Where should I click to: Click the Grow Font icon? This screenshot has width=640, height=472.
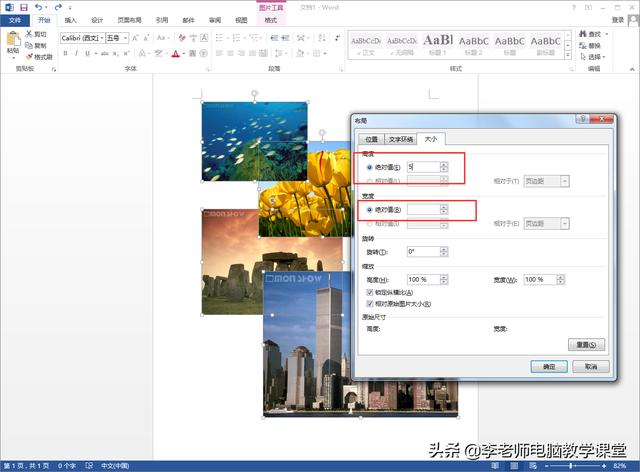point(135,38)
